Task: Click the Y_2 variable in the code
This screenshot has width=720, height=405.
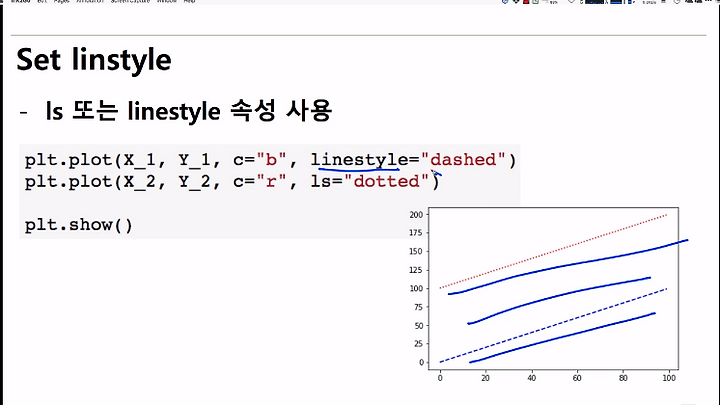Action: [194, 181]
